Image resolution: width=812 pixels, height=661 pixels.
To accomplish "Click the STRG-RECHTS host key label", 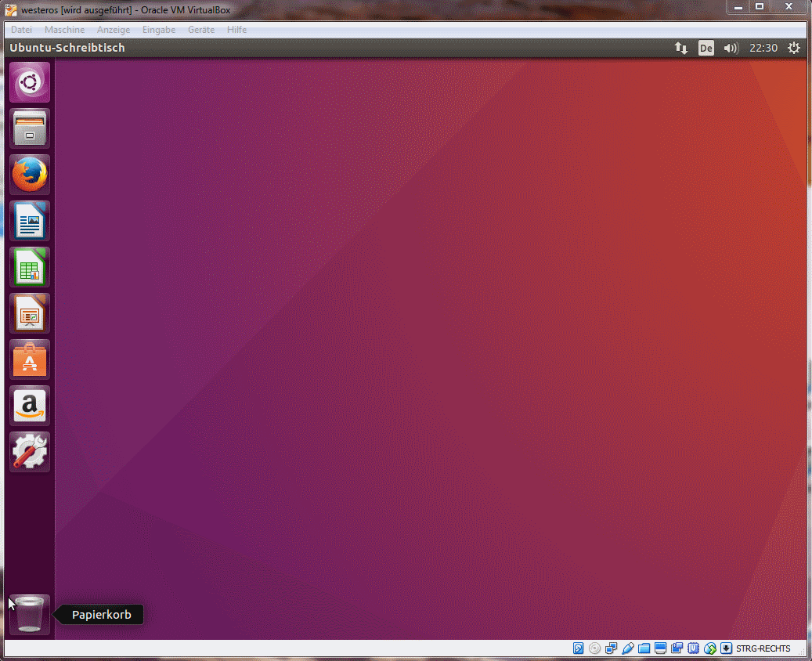I will click(x=763, y=648).
